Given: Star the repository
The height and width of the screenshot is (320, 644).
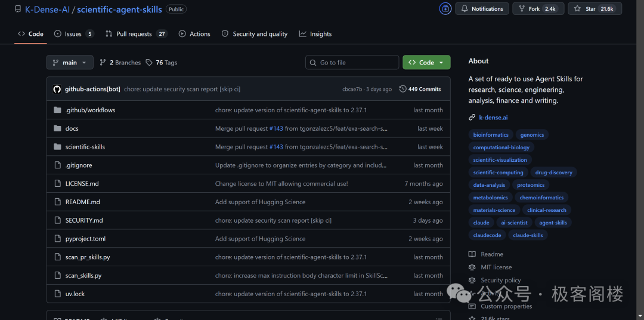Looking at the screenshot, I should point(595,8).
